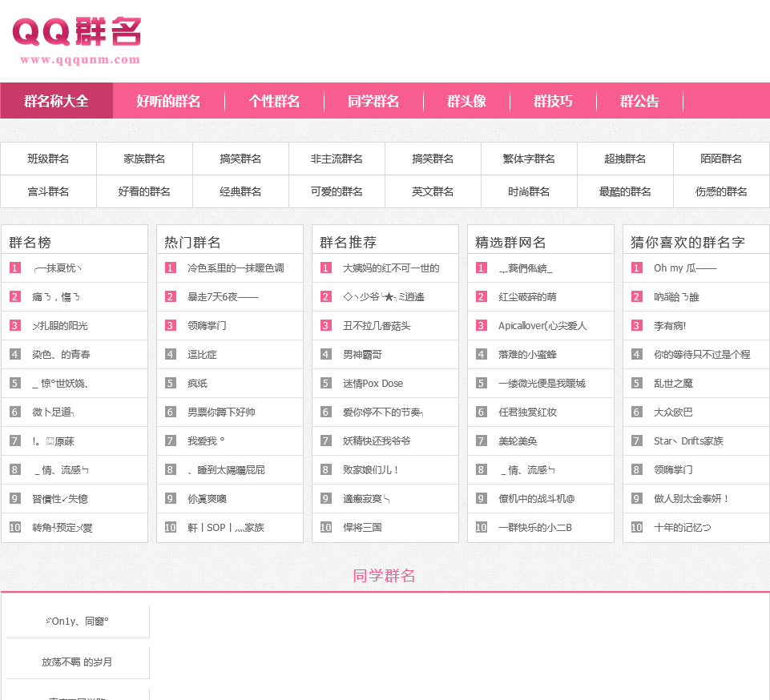This screenshot has width=770, height=700.
Task: Open the 繁体字群名 category
Action: coord(529,159)
